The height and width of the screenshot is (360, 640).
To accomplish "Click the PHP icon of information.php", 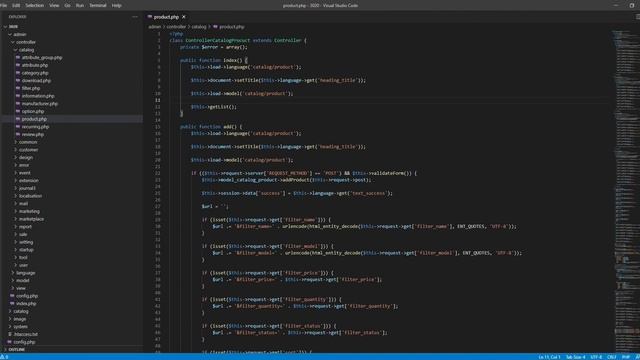I will [18, 96].
